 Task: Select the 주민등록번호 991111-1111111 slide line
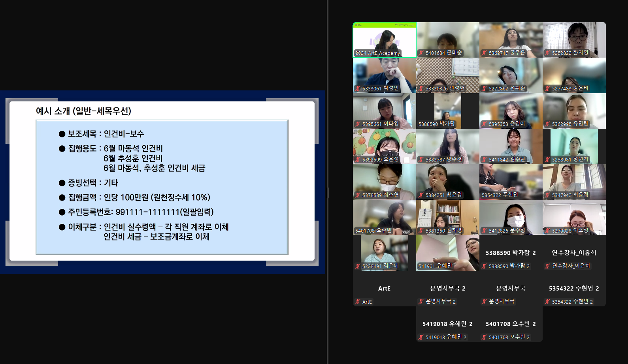point(141,212)
